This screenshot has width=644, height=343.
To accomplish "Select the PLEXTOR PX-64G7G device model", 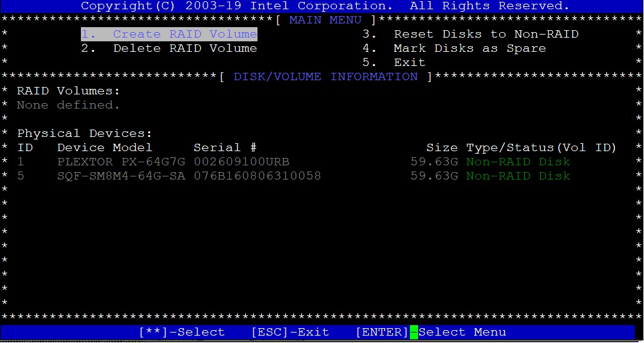I will (x=121, y=162).
